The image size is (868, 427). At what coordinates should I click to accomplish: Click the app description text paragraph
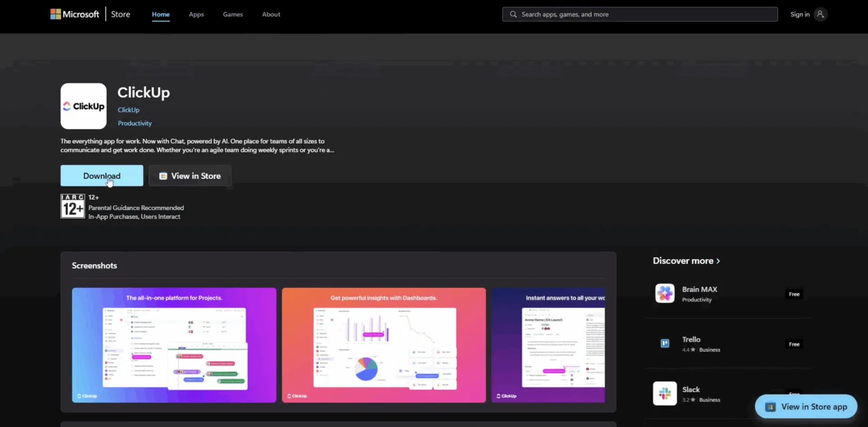coord(198,146)
